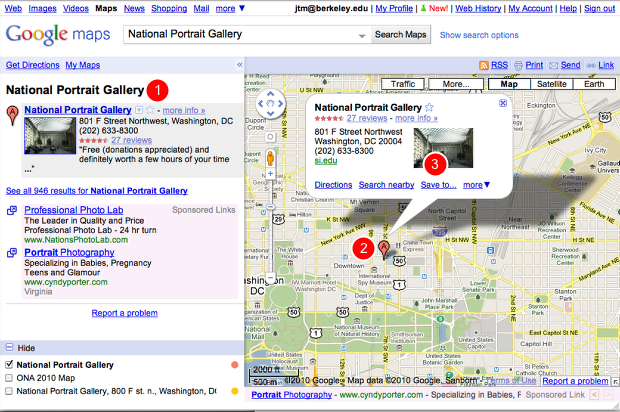Image resolution: width=620 pixels, height=412 pixels.
Task: Pan map left with the arrow control
Action: pos(260,104)
